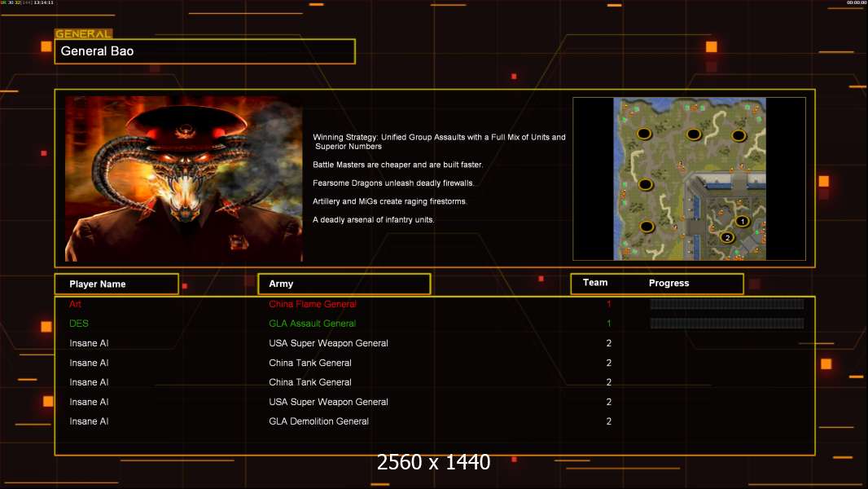Screen dimensions: 868x489
Task: Click the General Bao name field
Action: pos(204,51)
